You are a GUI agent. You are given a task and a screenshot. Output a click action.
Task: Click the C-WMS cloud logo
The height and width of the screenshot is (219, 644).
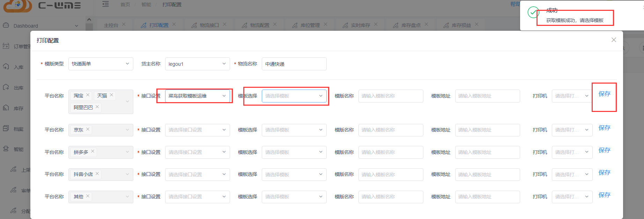pos(17,5)
